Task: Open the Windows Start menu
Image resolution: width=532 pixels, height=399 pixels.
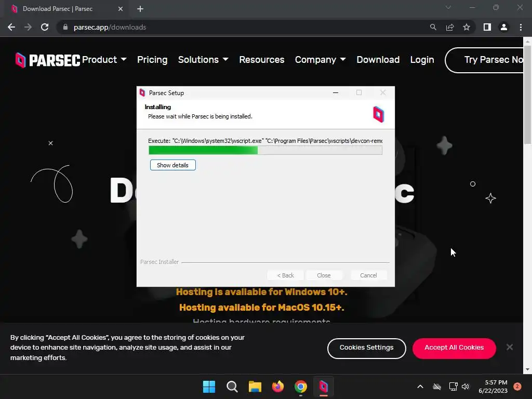Action: click(209, 387)
